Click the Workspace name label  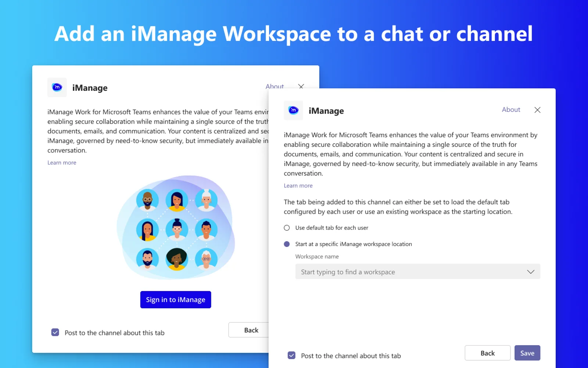click(317, 256)
